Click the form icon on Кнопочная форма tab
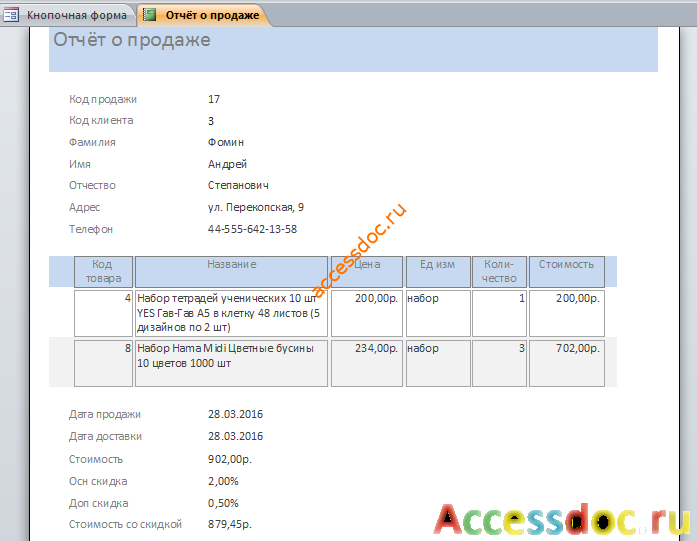Screen dimensions: 697x541 pyautogui.click(x=11, y=15)
